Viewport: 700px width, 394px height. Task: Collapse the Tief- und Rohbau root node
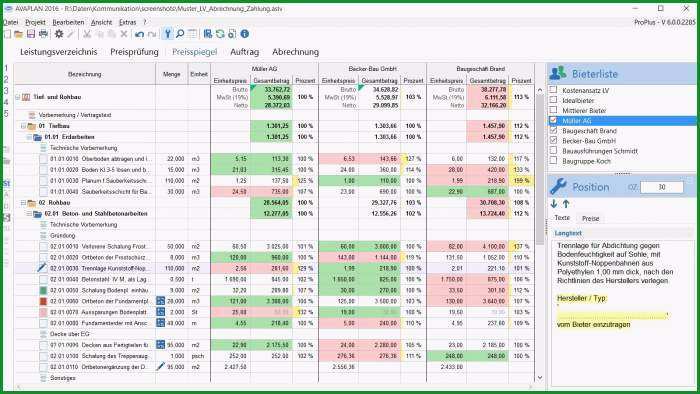pos(18,97)
